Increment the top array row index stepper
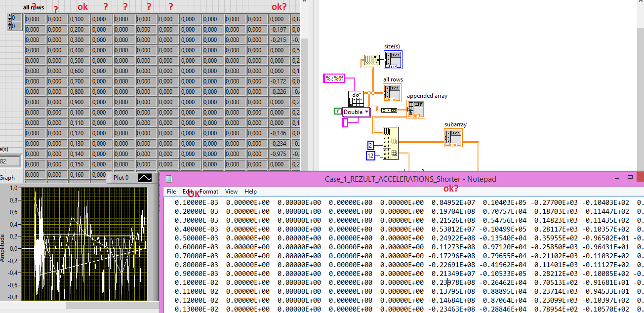 pyautogui.click(x=10, y=16)
